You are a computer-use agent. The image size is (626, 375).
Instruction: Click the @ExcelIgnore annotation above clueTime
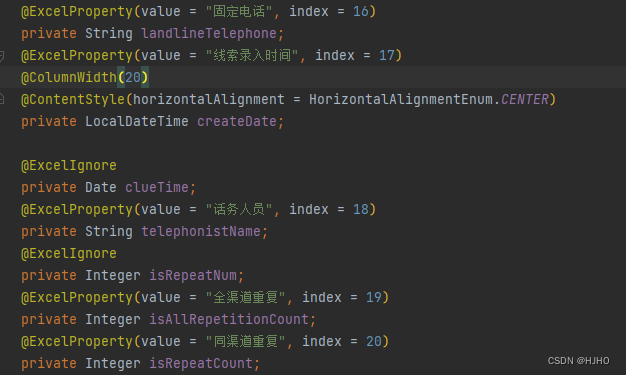69,165
